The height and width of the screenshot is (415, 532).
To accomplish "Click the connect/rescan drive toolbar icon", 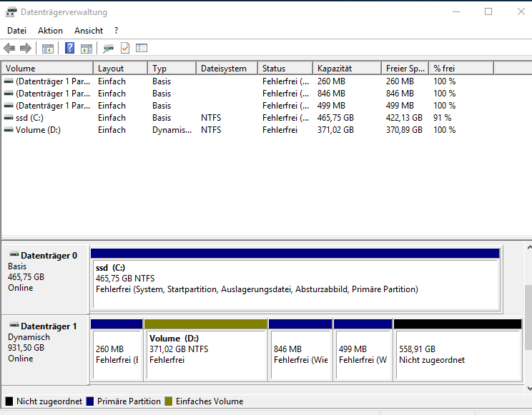I will coord(108,49).
